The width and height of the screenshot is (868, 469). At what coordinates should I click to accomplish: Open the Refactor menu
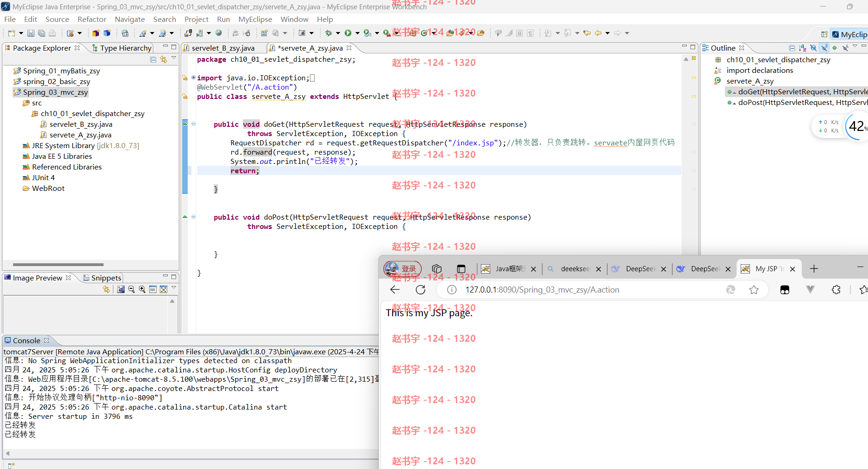pyautogui.click(x=92, y=19)
